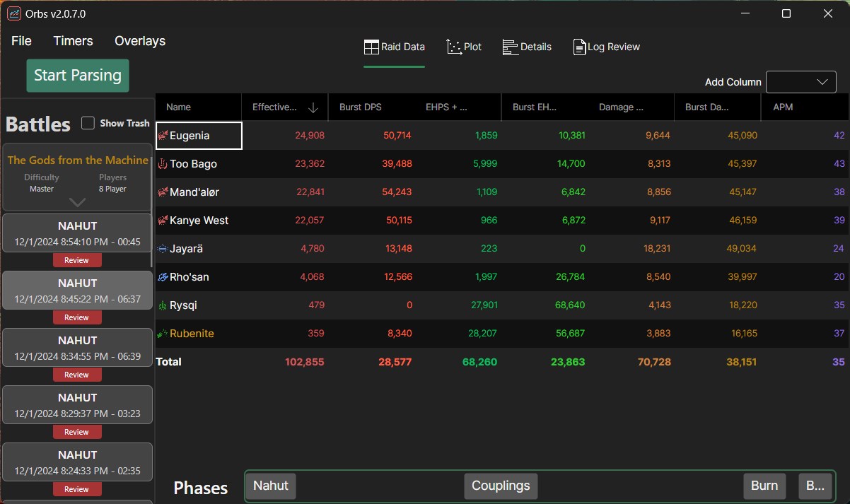
Task: Click the class icon beside Rho'san
Action: click(163, 277)
